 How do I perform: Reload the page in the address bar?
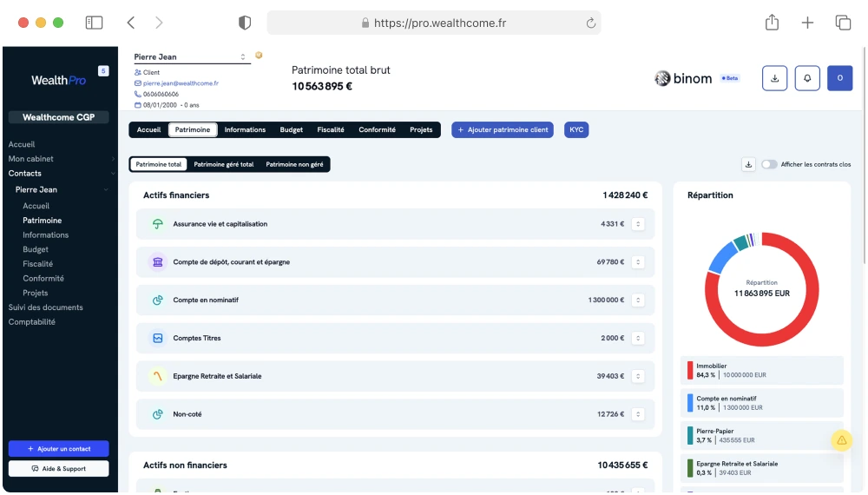(x=590, y=23)
